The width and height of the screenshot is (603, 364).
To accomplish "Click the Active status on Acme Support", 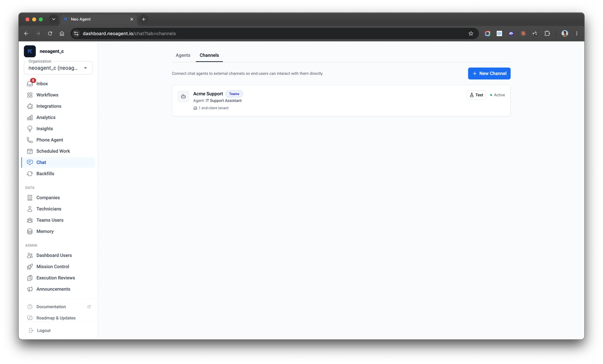I will [x=497, y=95].
